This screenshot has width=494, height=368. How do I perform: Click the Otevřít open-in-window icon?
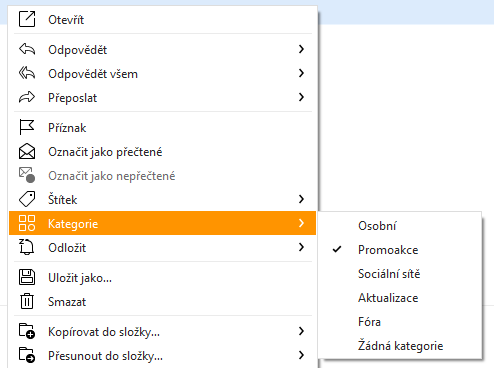(x=27, y=19)
